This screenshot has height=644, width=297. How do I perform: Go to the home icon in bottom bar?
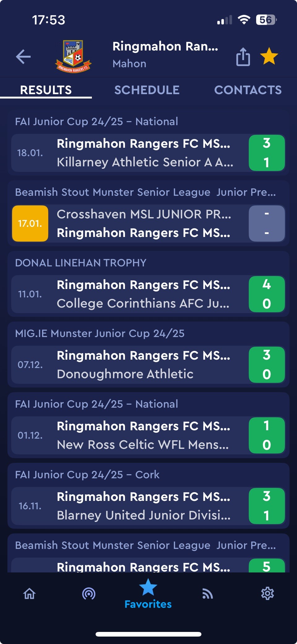click(30, 594)
